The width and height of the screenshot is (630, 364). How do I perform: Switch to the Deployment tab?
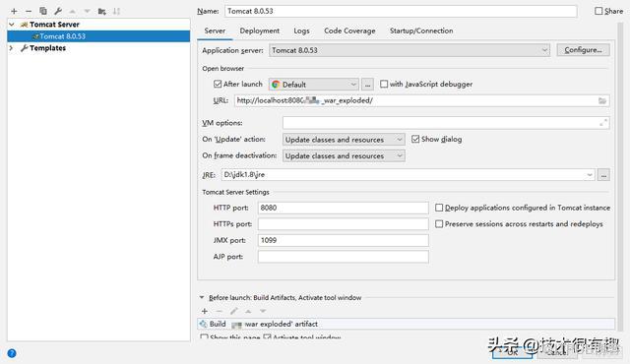click(260, 30)
